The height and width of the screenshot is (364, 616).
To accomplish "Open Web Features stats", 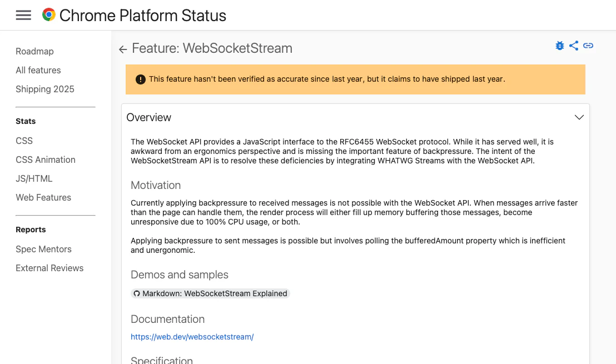I will point(43,197).
